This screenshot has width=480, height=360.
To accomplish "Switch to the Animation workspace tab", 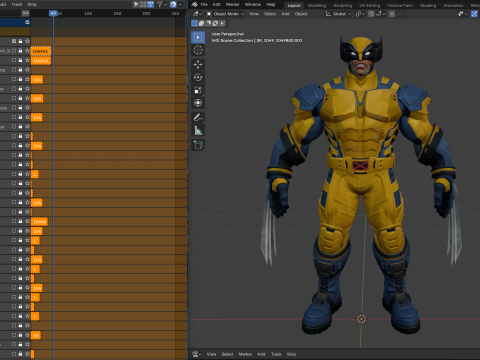I will click(453, 5).
